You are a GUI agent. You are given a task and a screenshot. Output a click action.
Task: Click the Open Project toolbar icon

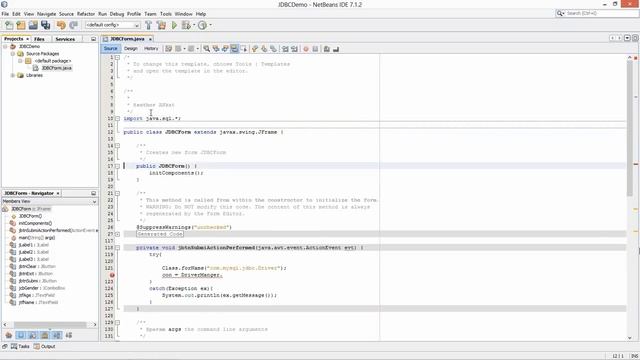point(33,25)
